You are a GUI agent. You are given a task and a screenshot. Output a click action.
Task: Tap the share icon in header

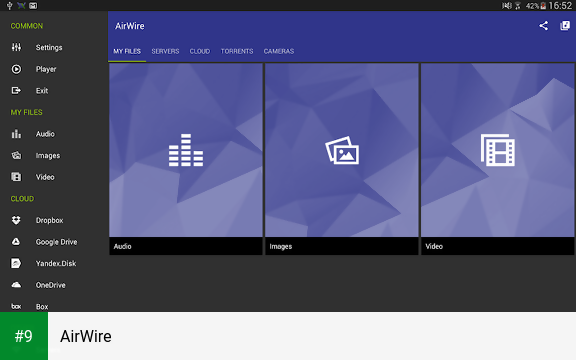tap(543, 26)
